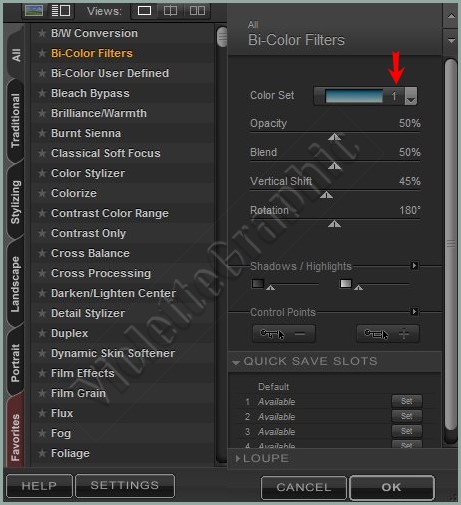This screenshot has width=461, height=505.
Task: Click the OK button
Action: pos(392,487)
